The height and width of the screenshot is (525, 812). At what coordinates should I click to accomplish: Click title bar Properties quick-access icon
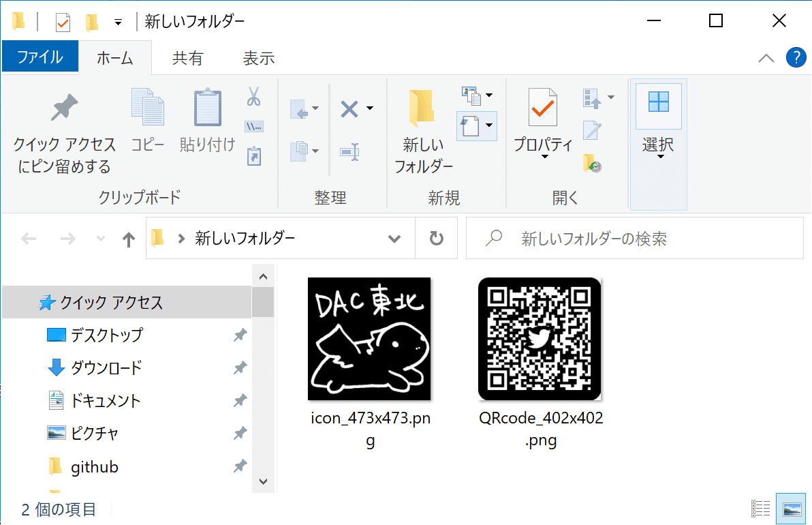(63, 22)
